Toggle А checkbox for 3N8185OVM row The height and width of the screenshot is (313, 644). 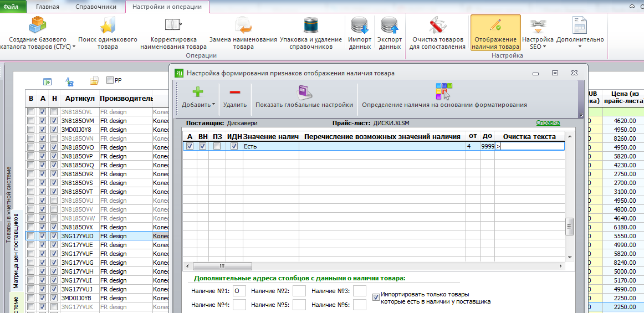tap(42, 121)
